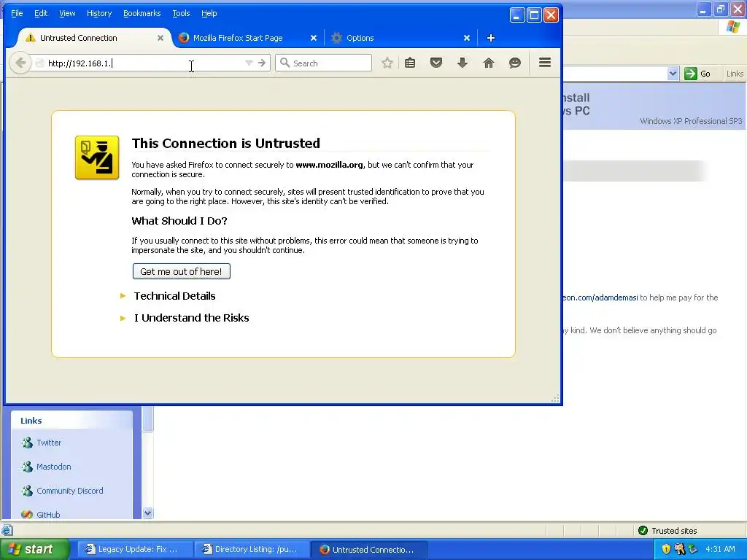Switch to the Options tab
The image size is (747, 560).
coord(401,38)
